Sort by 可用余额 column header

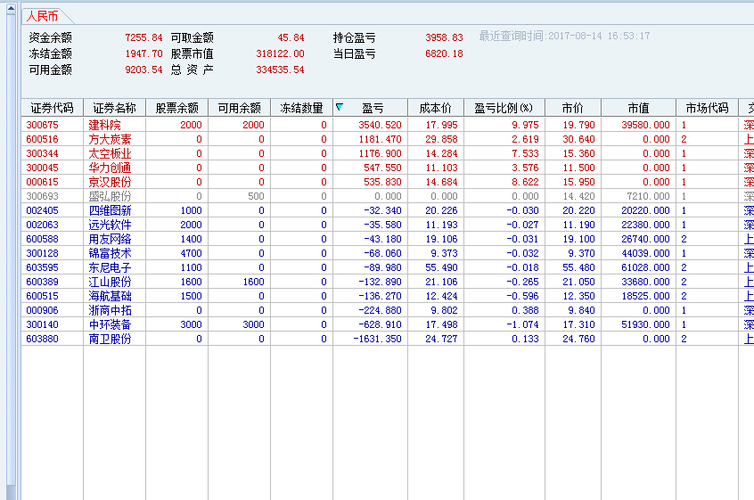coord(239,108)
